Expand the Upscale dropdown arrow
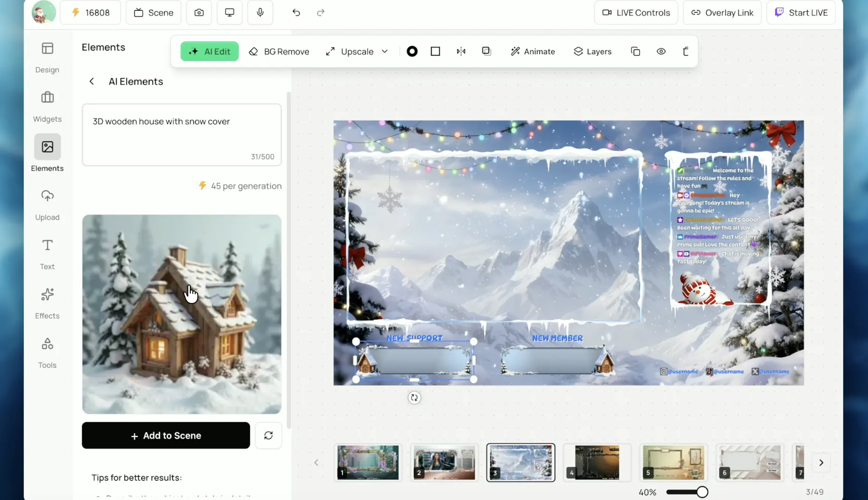The height and width of the screenshot is (500, 868). [x=385, y=52]
